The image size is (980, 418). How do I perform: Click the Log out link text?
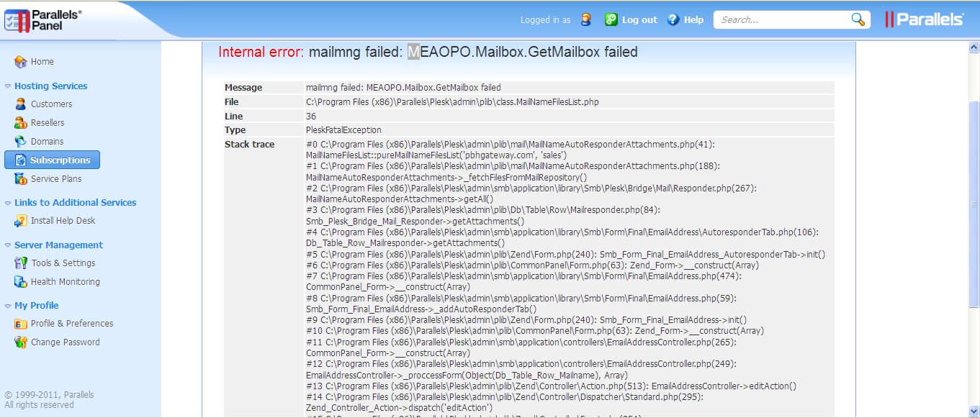[x=639, y=20]
